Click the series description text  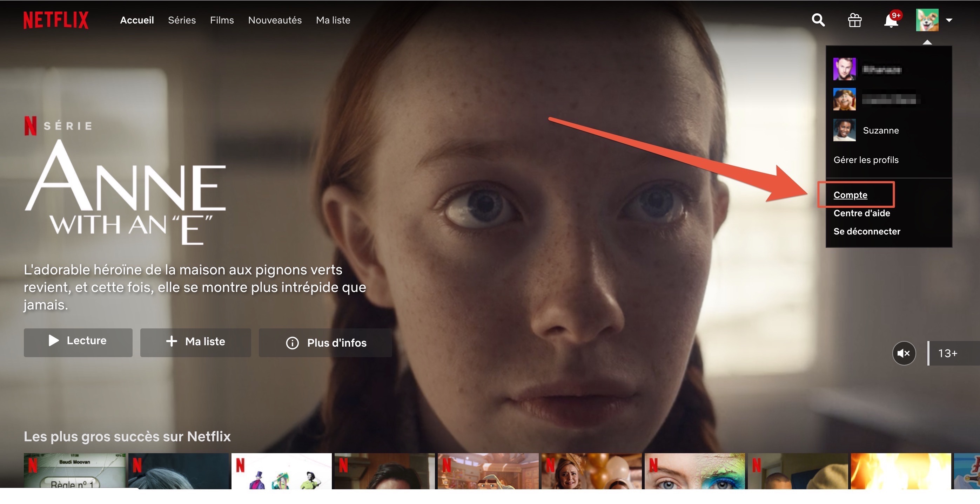[195, 287]
